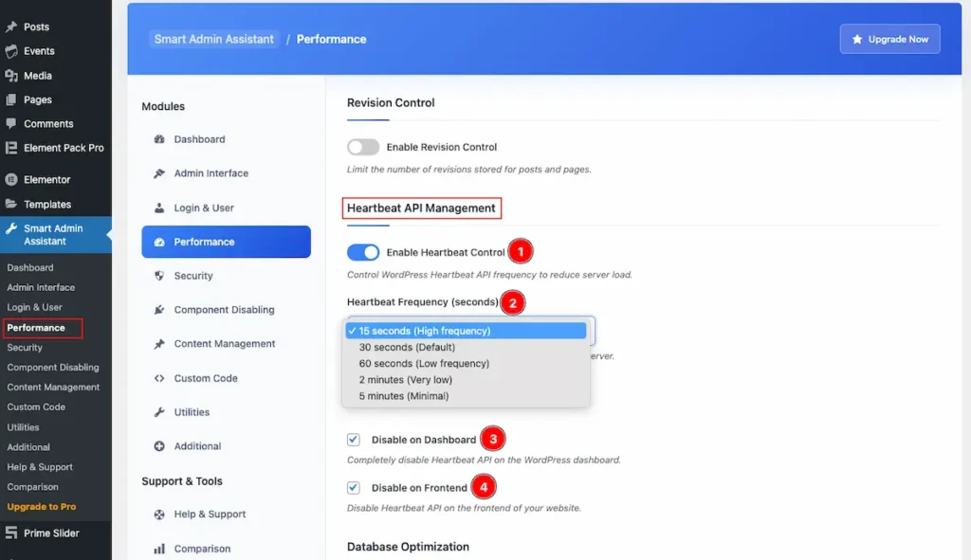Choose 2 minutes (Very low) option

[x=466, y=379]
